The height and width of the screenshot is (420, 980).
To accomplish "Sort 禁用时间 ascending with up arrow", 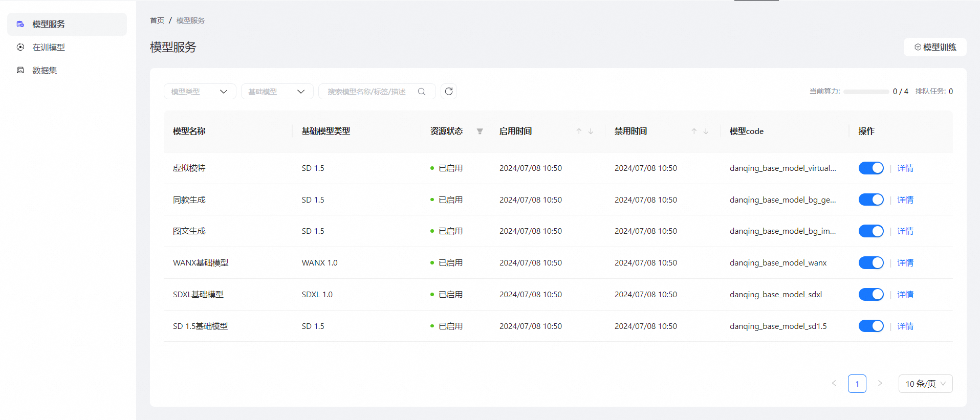I will click(x=694, y=131).
